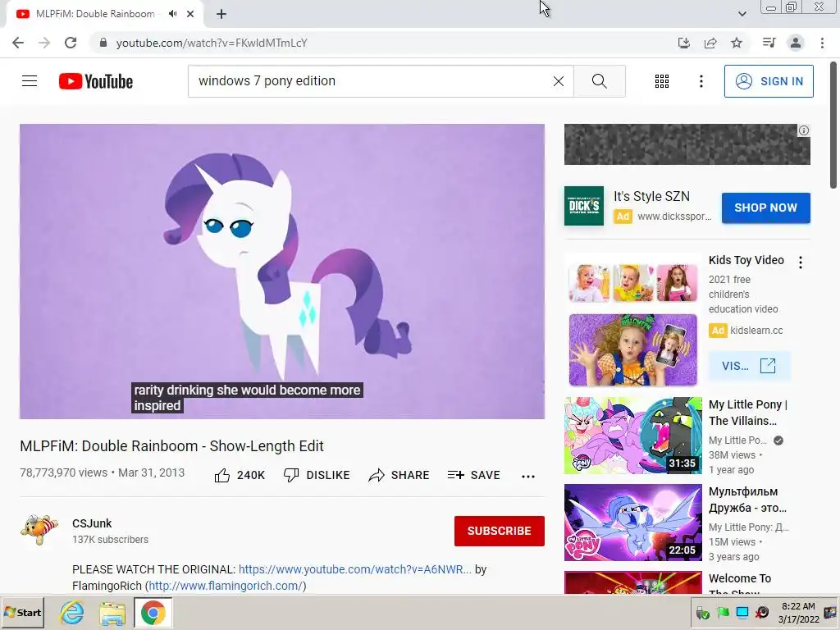Click the Chrome taskbar icon
The image size is (840, 630).
pos(153,612)
